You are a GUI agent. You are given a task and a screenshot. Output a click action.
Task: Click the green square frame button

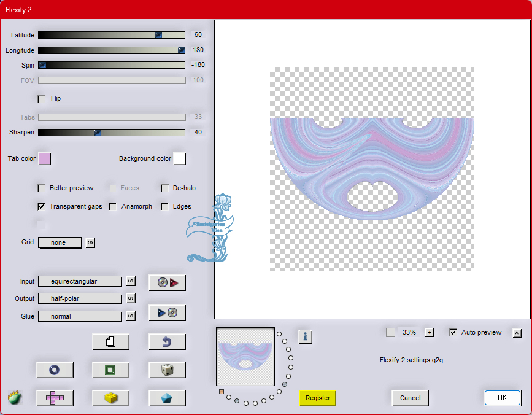[x=111, y=370]
